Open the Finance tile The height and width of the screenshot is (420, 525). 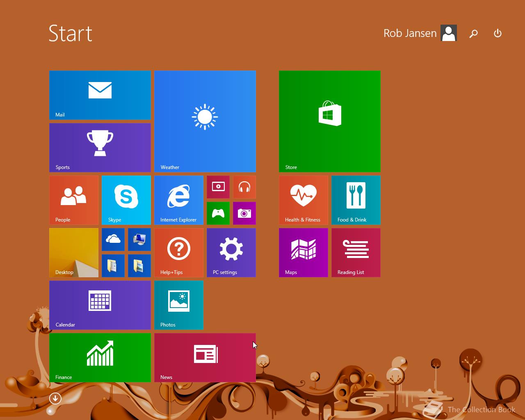(100, 358)
